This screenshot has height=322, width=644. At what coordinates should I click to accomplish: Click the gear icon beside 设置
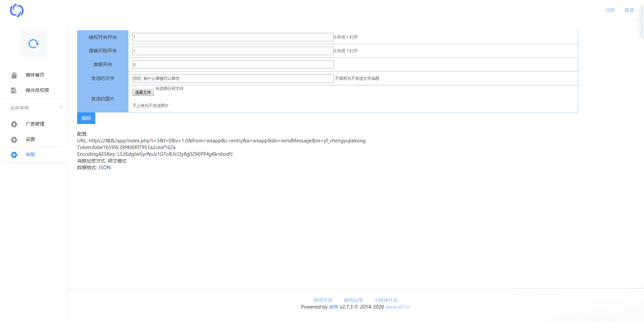pyautogui.click(x=14, y=140)
